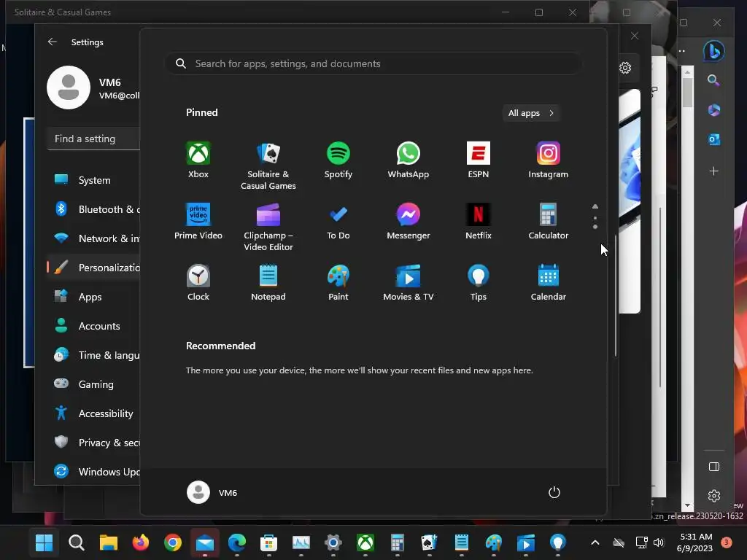Click the VM6 profile picture in Settings

pyautogui.click(x=69, y=87)
